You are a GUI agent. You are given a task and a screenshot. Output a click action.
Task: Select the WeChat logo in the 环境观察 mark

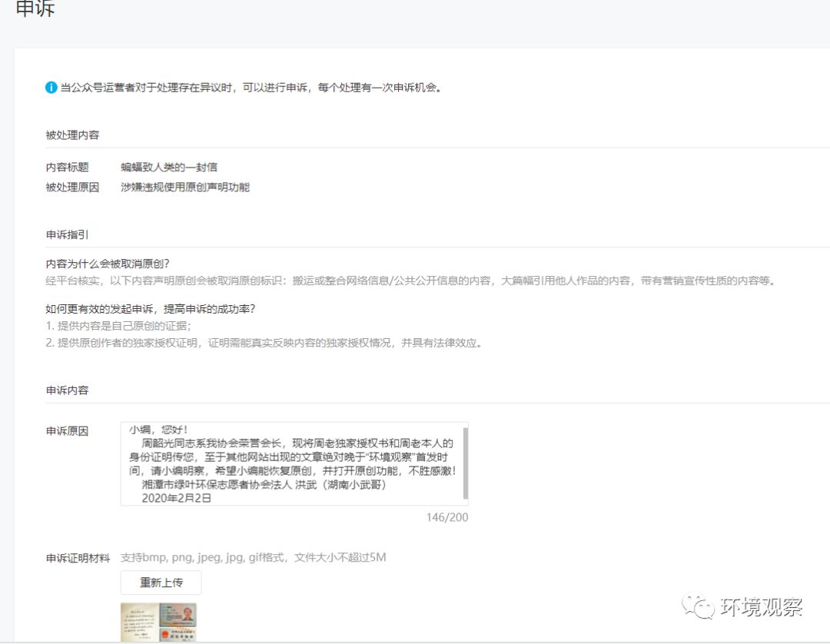tap(697, 606)
